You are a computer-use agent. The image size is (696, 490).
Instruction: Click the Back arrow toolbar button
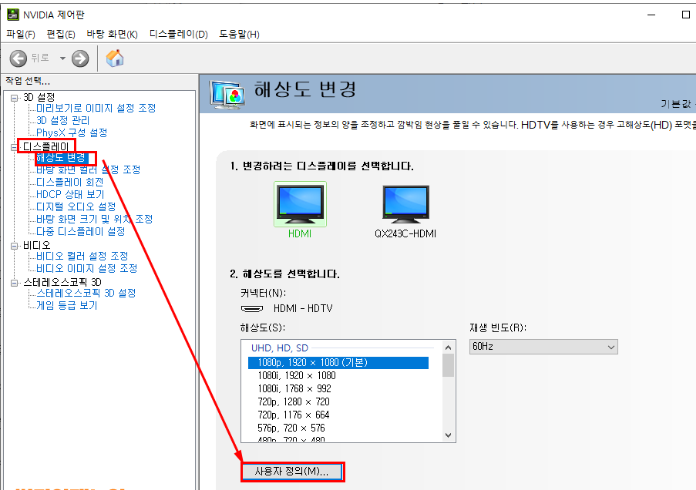tap(18, 58)
